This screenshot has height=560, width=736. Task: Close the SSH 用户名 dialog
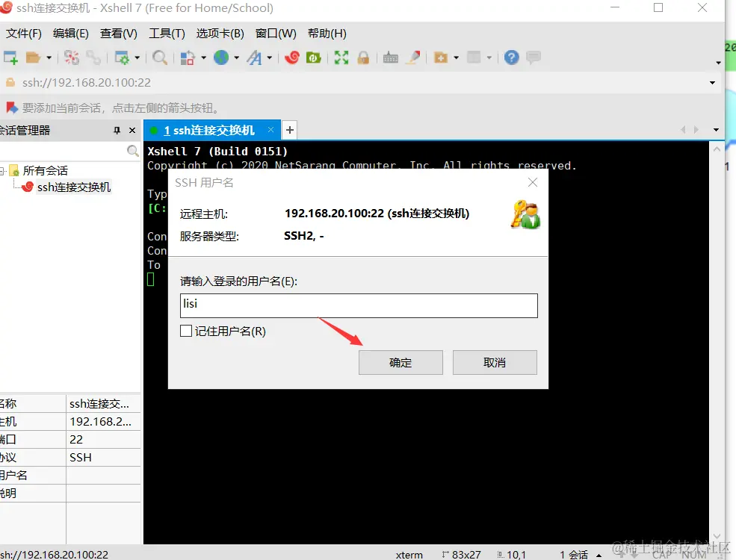(x=532, y=182)
